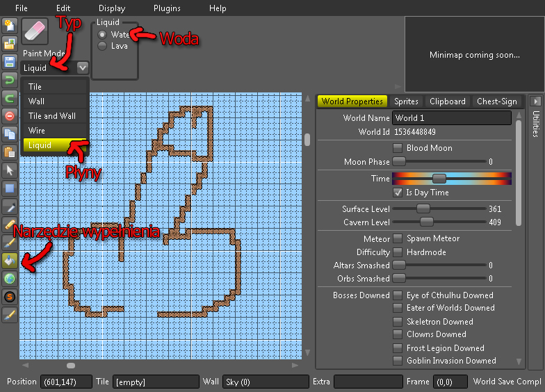545x392 pixels.
Task: Enable the Hardmode checkbox
Action: pyautogui.click(x=398, y=252)
